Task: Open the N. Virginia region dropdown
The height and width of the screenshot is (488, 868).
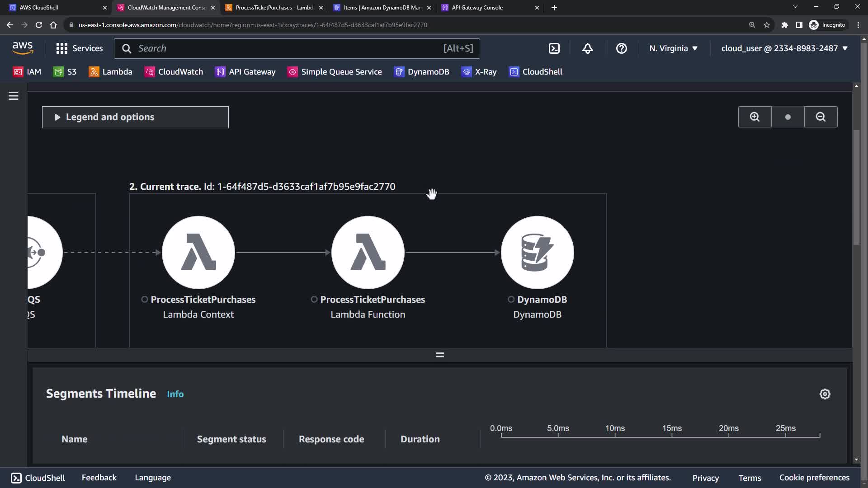Action: (673, 48)
